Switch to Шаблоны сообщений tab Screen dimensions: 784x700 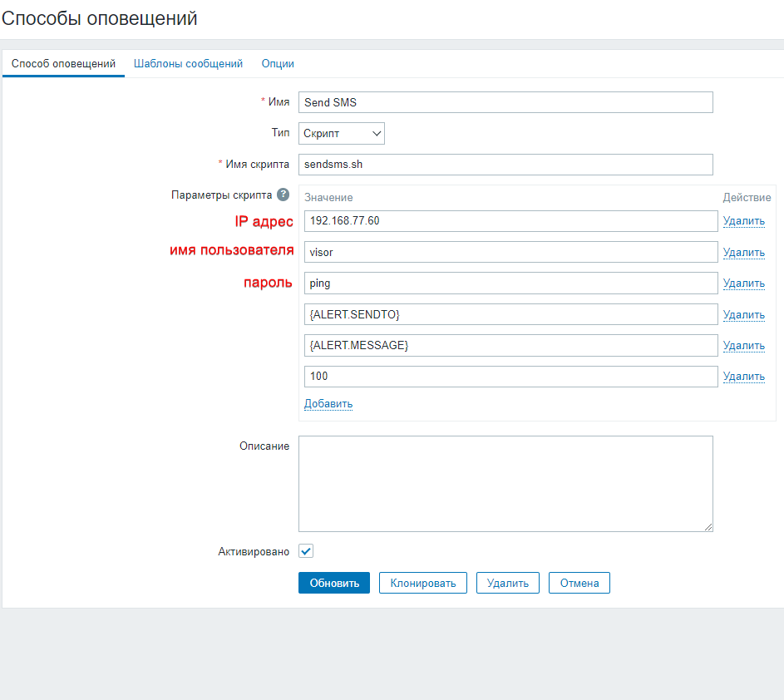188,63
